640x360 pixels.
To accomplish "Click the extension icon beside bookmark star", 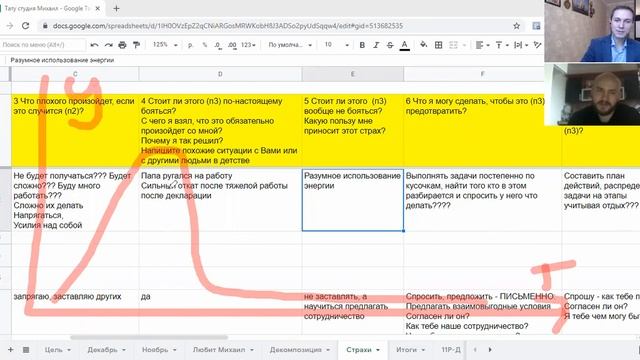I will pos(536,26).
